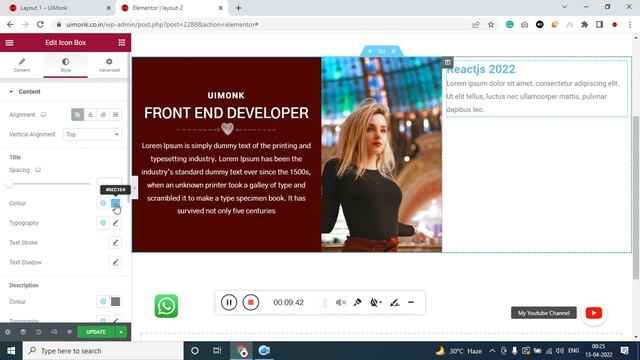Edit the Text Shadow settings
Image resolution: width=640 pixels, height=360 pixels.
pyautogui.click(x=116, y=262)
